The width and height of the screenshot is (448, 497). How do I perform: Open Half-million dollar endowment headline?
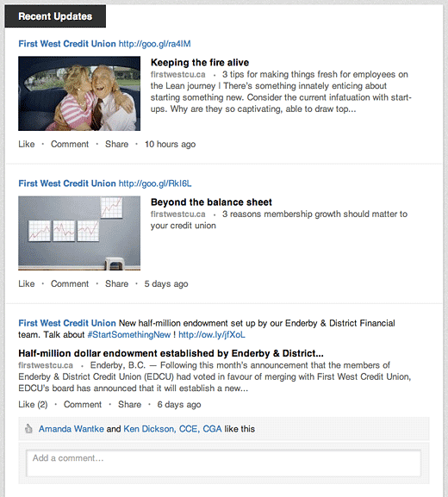click(171, 353)
